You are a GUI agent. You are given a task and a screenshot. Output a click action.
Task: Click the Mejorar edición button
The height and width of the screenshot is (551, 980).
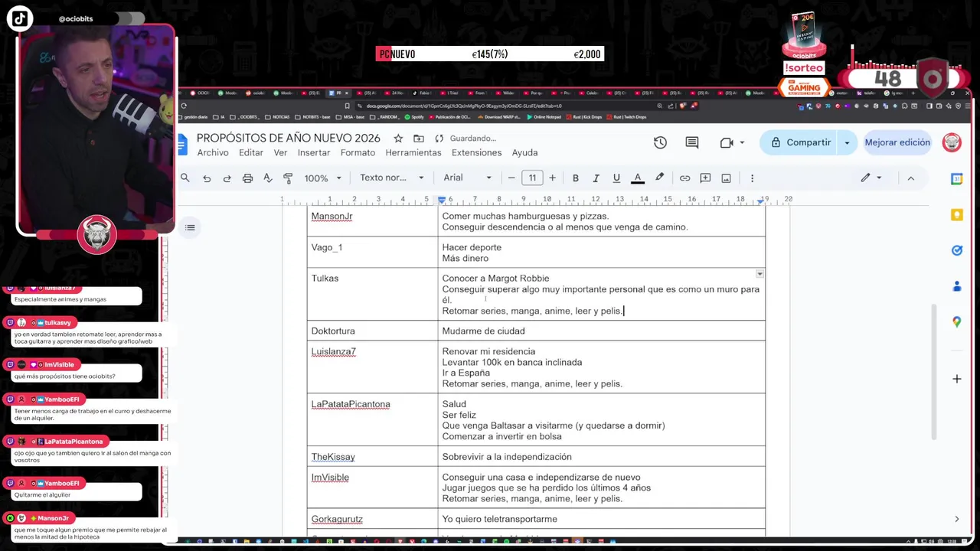tap(897, 142)
